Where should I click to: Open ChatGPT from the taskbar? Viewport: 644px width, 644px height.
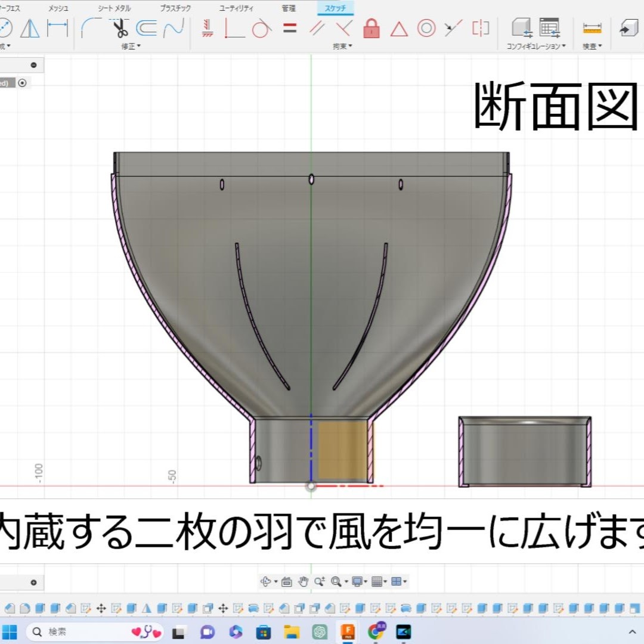pyautogui.click(x=320, y=632)
